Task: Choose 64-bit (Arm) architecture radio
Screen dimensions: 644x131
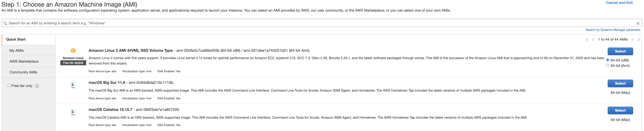Action: pyautogui.click(x=607, y=65)
